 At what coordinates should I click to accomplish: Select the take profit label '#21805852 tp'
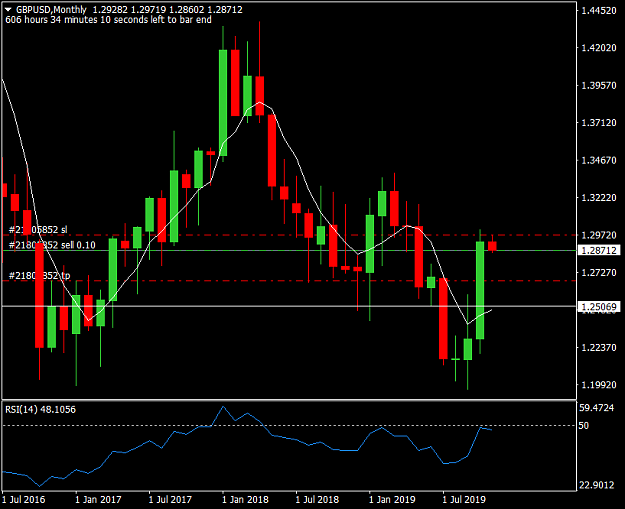(x=39, y=275)
